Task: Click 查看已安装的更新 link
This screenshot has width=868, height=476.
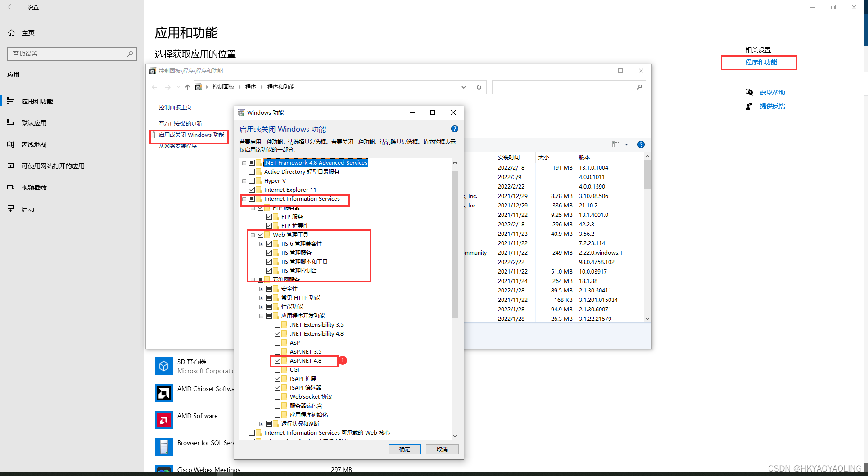Action: pos(180,123)
